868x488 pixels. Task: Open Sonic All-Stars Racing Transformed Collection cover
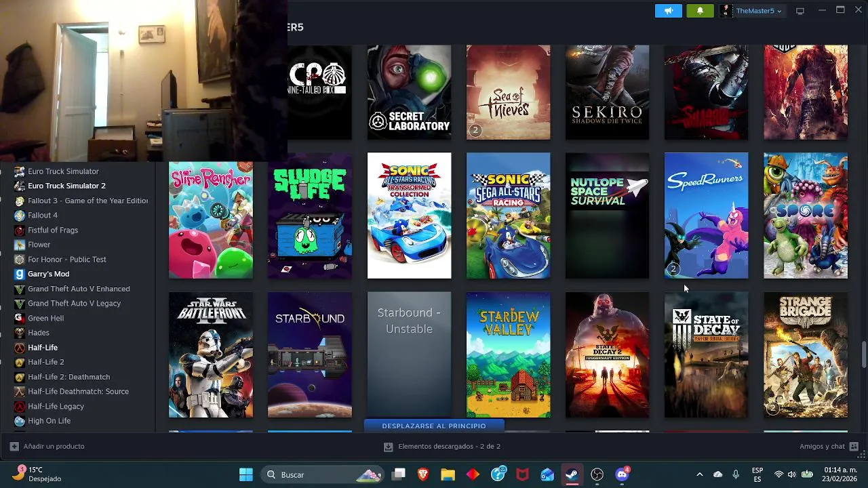[409, 216]
